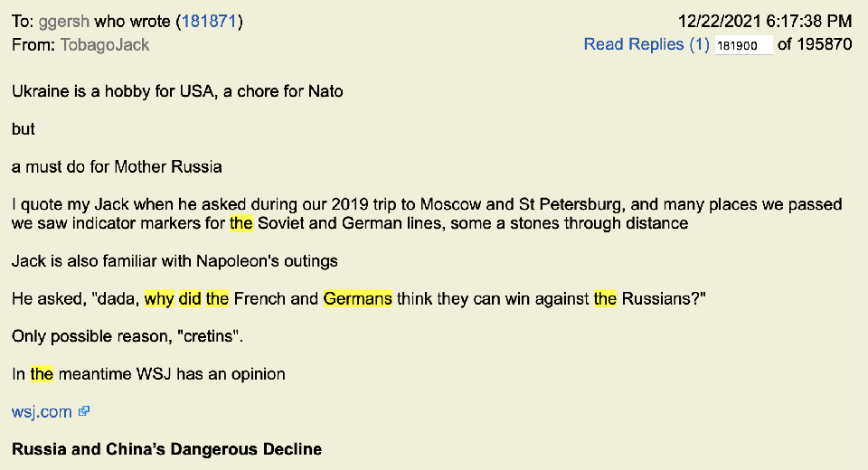Click the highlighted word 'Germans'
This screenshot has height=470, width=868.
tap(357, 299)
